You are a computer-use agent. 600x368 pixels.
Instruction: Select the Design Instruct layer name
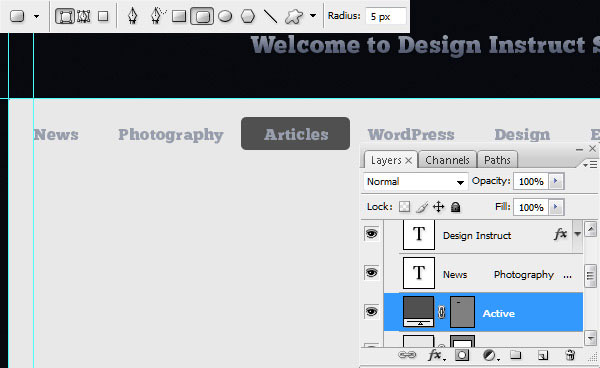point(477,236)
